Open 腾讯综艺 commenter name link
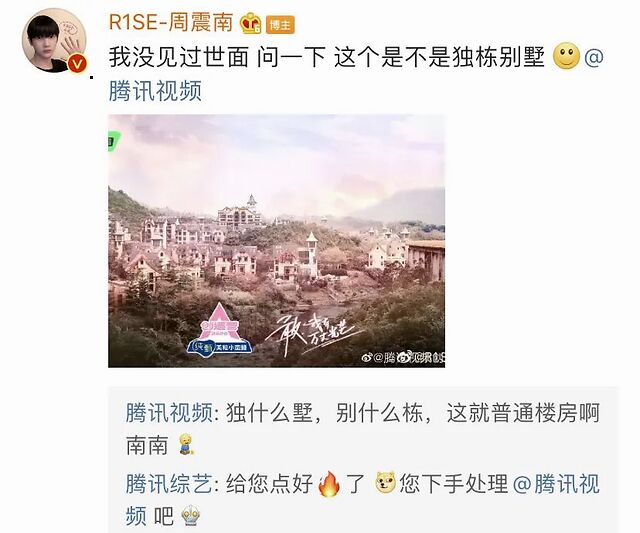The width and height of the screenshot is (640, 533). click(x=169, y=484)
